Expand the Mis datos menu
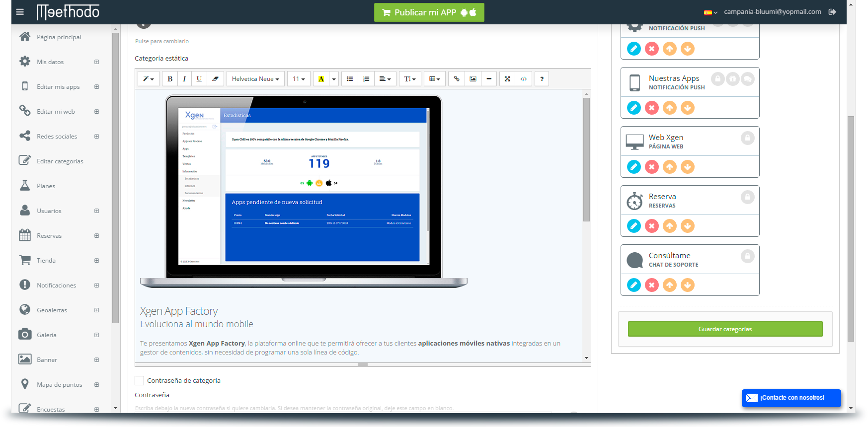The height and width of the screenshot is (427, 868). (97, 62)
